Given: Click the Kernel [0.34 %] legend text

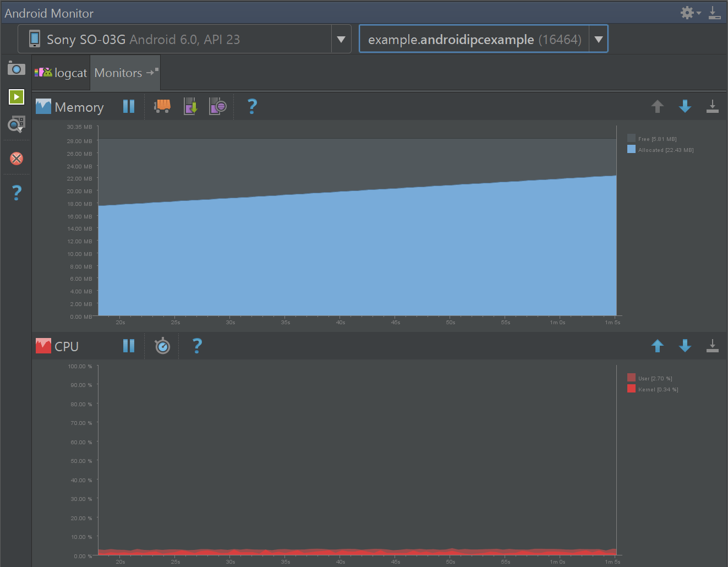Looking at the screenshot, I should pyautogui.click(x=658, y=389).
